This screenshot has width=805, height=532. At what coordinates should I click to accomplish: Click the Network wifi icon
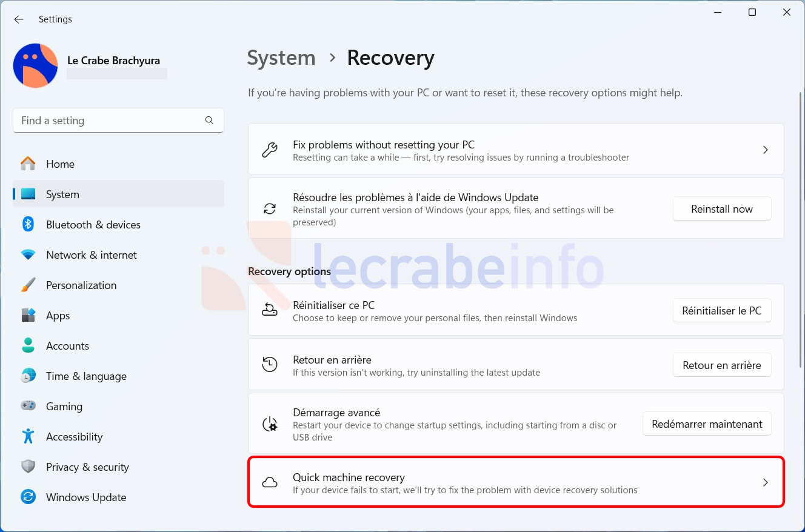tap(28, 254)
